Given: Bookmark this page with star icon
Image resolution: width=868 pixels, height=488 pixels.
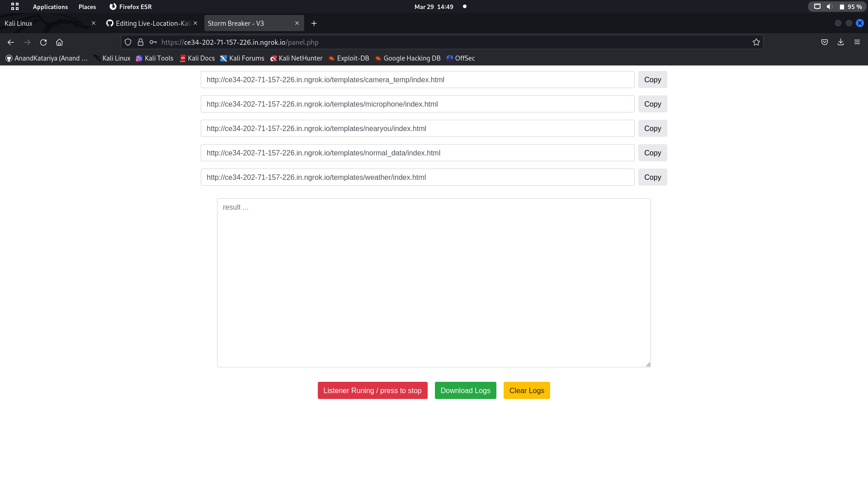Looking at the screenshot, I should (x=756, y=42).
